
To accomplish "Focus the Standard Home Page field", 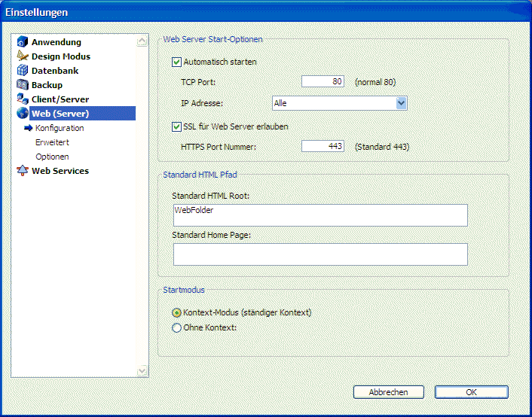I will 320,254.
